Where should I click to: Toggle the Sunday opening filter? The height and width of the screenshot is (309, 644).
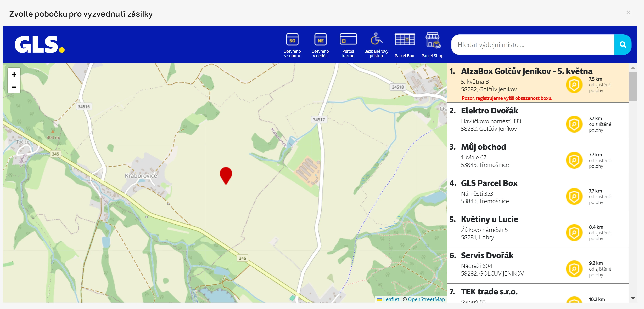tap(320, 45)
